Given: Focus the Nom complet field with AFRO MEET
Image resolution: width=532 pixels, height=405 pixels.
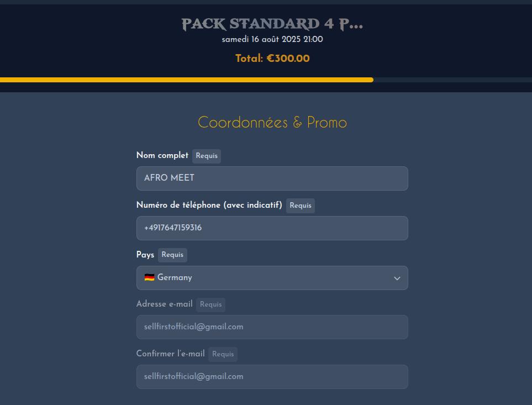Looking at the screenshot, I should [272, 178].
